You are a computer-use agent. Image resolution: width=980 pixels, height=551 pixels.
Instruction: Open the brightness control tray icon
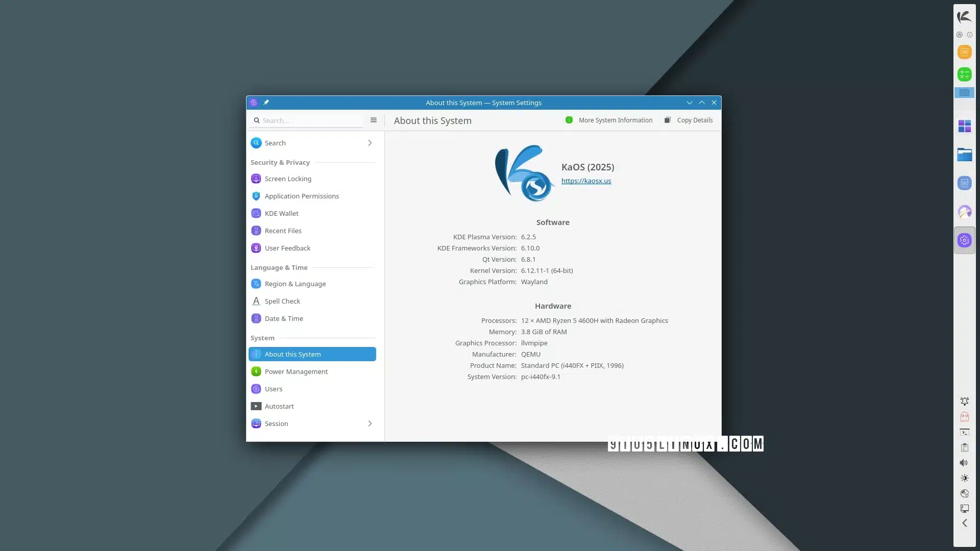point(964,478)
